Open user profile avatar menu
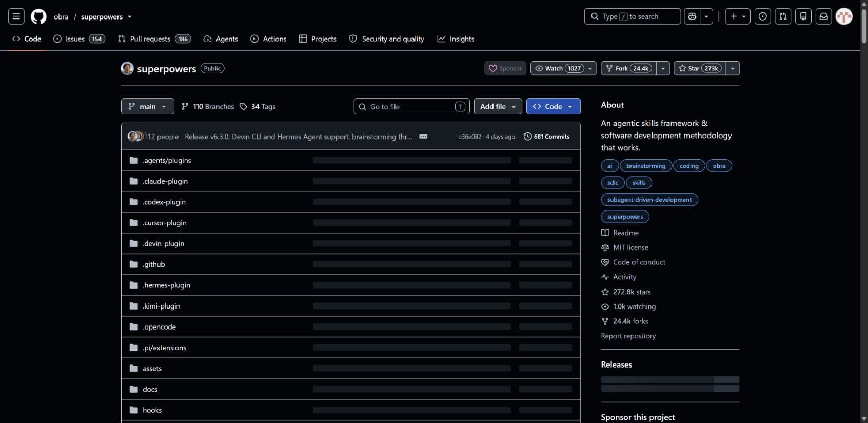The width and height of the screenshot is (868, 423). coord(844,16)
